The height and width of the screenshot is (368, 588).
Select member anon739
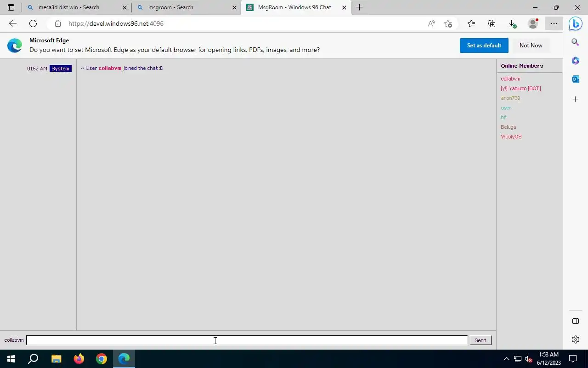[x=510, y=98]
